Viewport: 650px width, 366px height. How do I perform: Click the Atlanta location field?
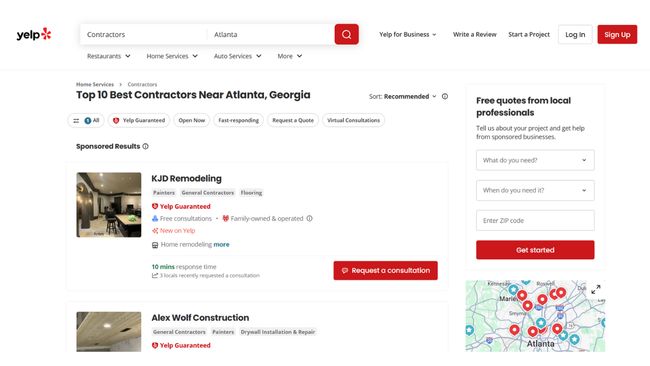tap(271, 34)
